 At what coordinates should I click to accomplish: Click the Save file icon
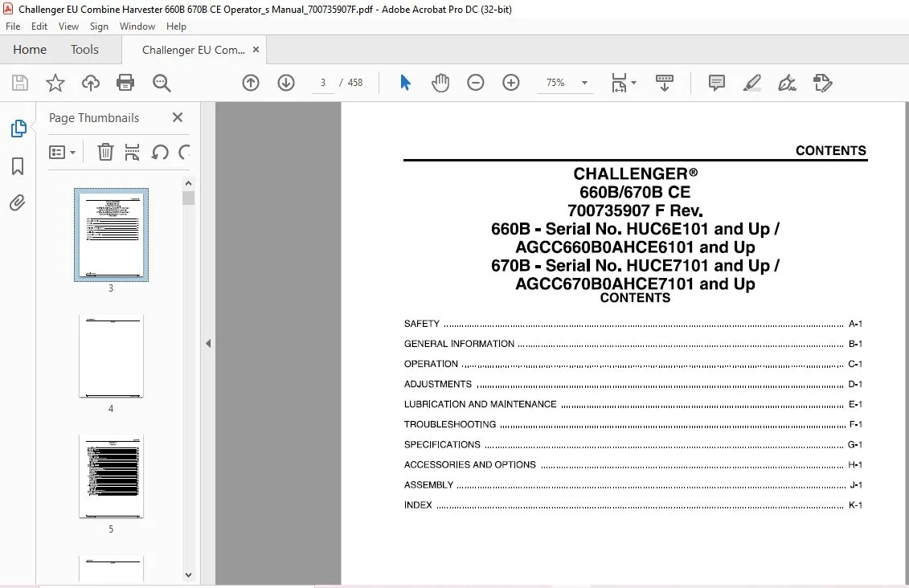pyautogui.click(x=20, y=83)
